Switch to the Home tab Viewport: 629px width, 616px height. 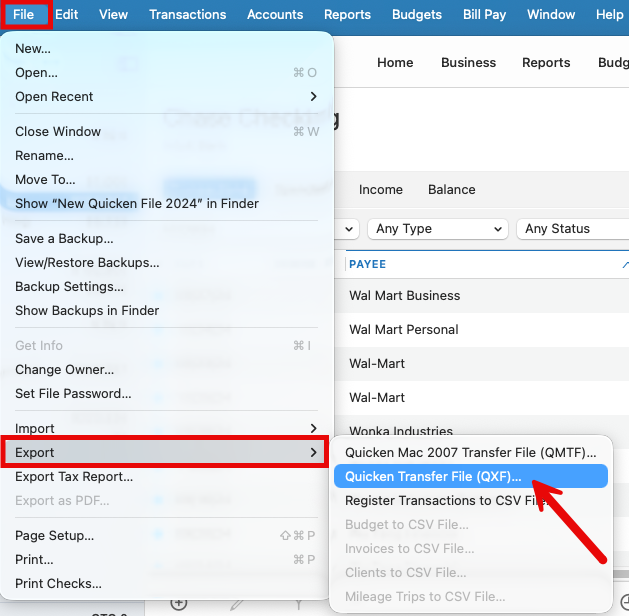[395, 63]
